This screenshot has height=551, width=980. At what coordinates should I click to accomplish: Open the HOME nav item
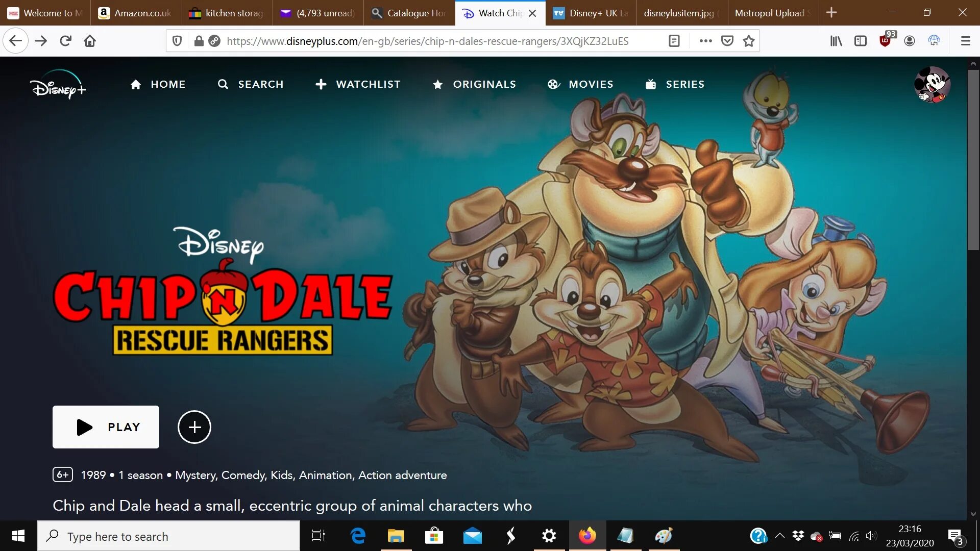click(x=158, y=84)
